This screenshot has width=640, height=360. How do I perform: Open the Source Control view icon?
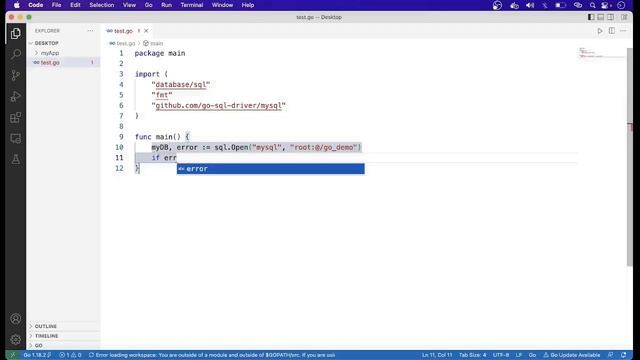tap(16, 76)
